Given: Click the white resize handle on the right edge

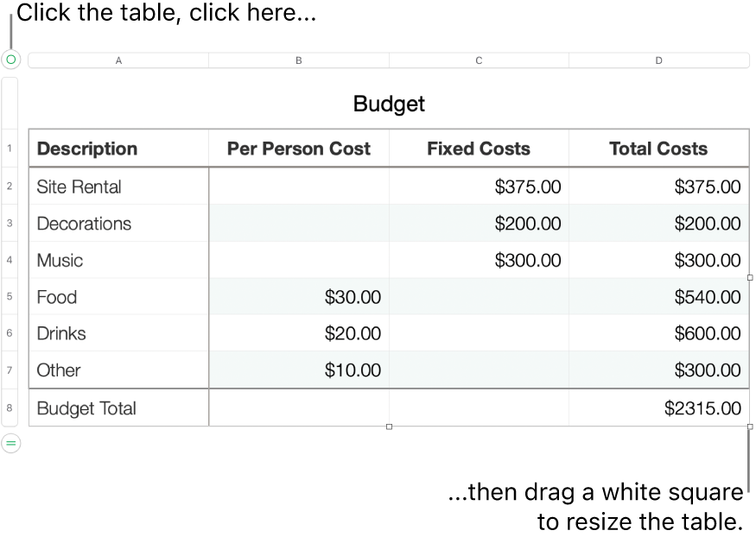Looking at the screenshot, I should (x=750, y=277).
